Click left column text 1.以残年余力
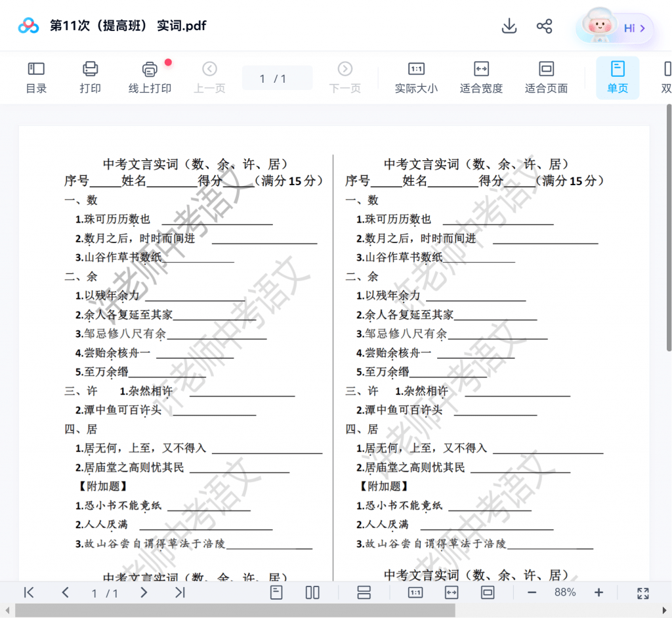672x618 pixels. (108, 296)
